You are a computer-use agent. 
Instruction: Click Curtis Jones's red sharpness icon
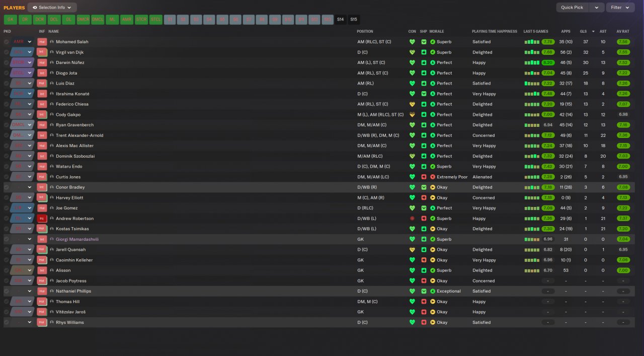click(x=424, y=177)
